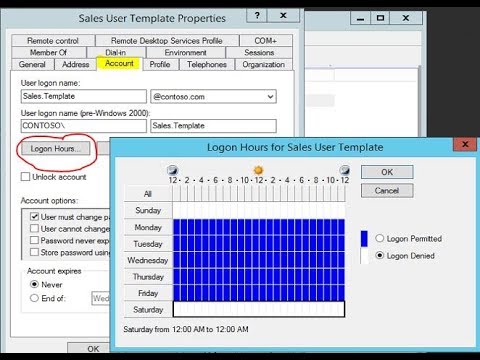Click the Logon Hours button

[56, 148]
